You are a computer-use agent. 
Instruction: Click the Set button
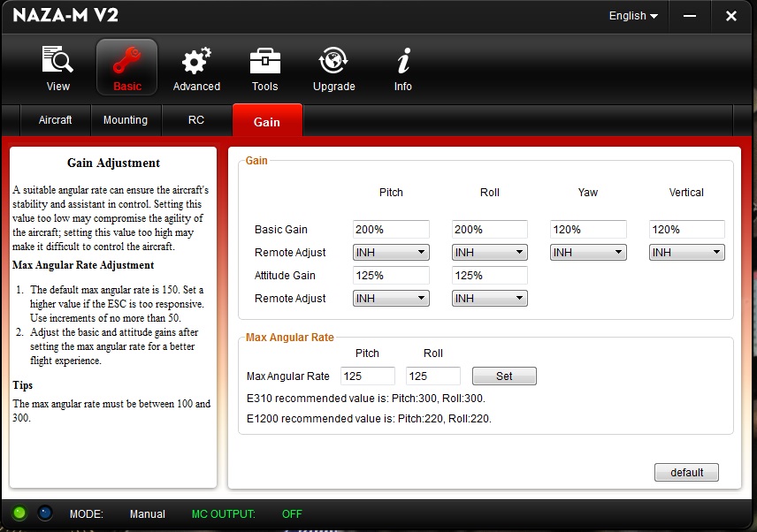point(504,376)
